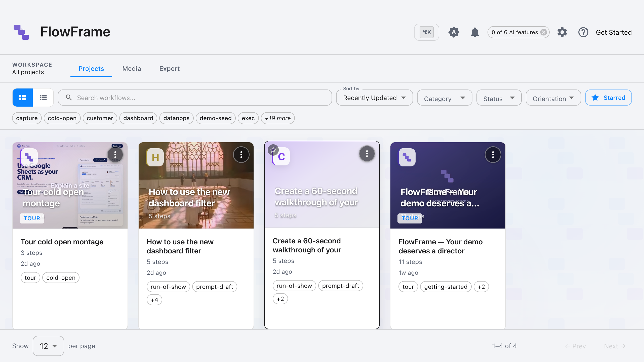
Task: Filter by the dashboard tag
Action: pyautogui.click(x=138, y=118)
